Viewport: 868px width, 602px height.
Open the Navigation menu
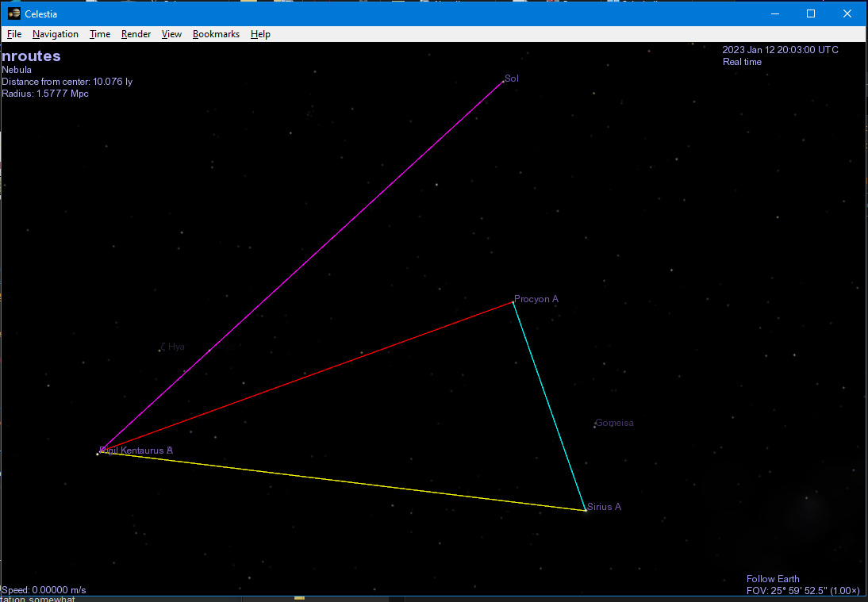coord(56,34)
